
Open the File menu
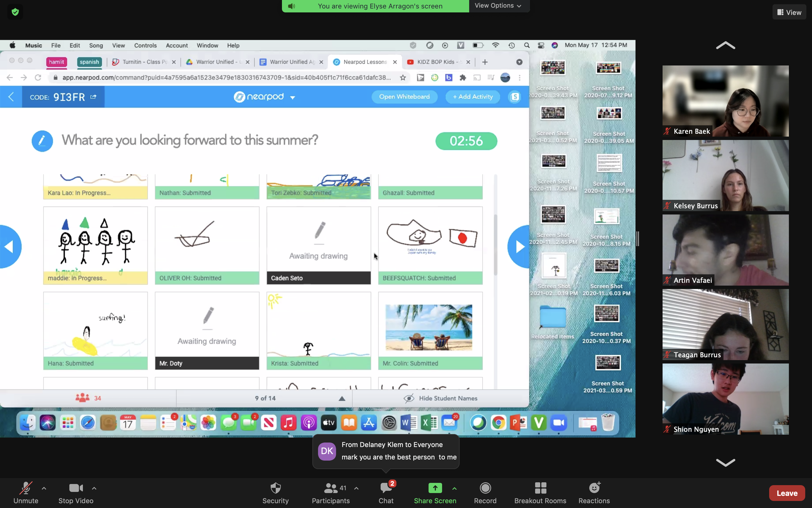click(56, 45)
